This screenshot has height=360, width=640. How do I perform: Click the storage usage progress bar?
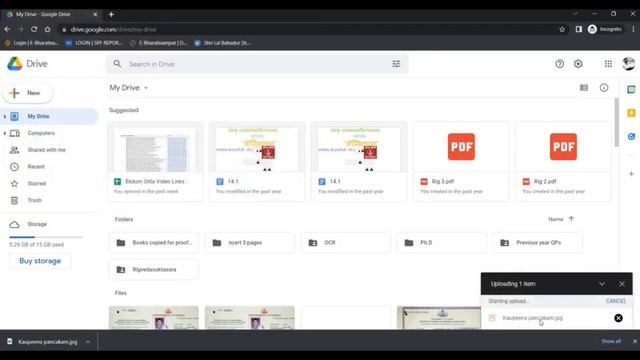pyautogui.click(x=46, y=237)
